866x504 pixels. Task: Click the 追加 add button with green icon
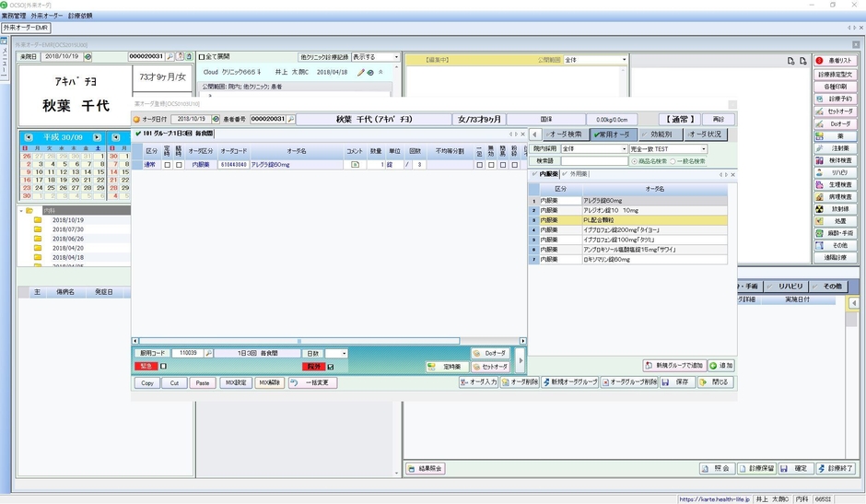click(721, 366)
